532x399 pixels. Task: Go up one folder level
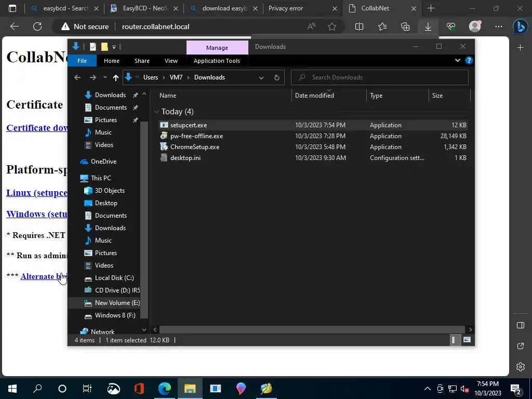116,78
